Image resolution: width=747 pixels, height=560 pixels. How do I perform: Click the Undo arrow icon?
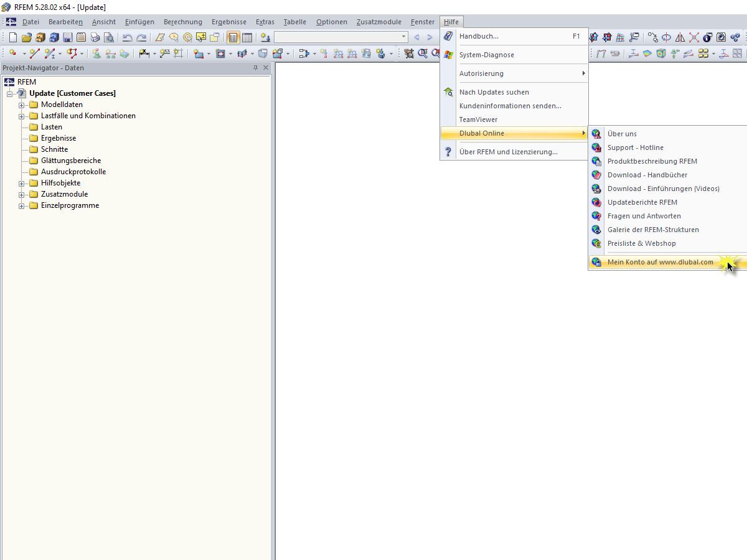(x=127, y=37)
